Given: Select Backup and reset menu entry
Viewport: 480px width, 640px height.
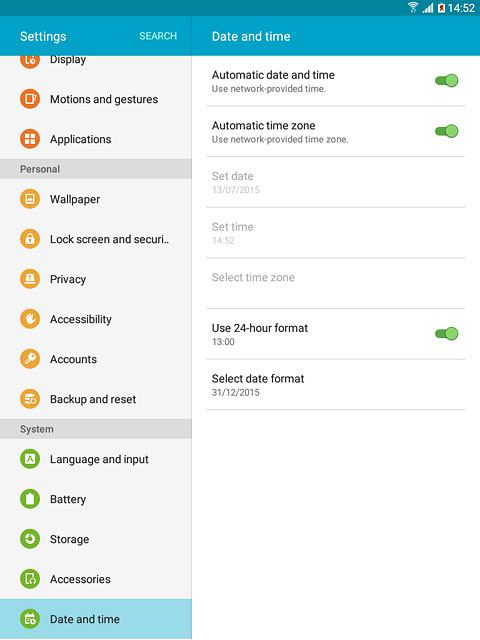Looking at the screenshot, I should [96, 399].
